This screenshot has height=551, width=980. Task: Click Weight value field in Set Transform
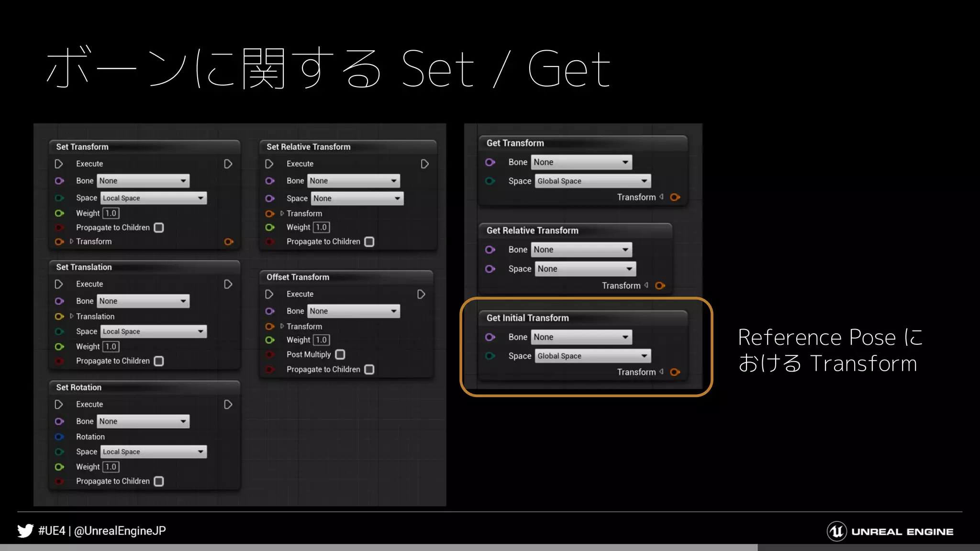pos(111,213)
